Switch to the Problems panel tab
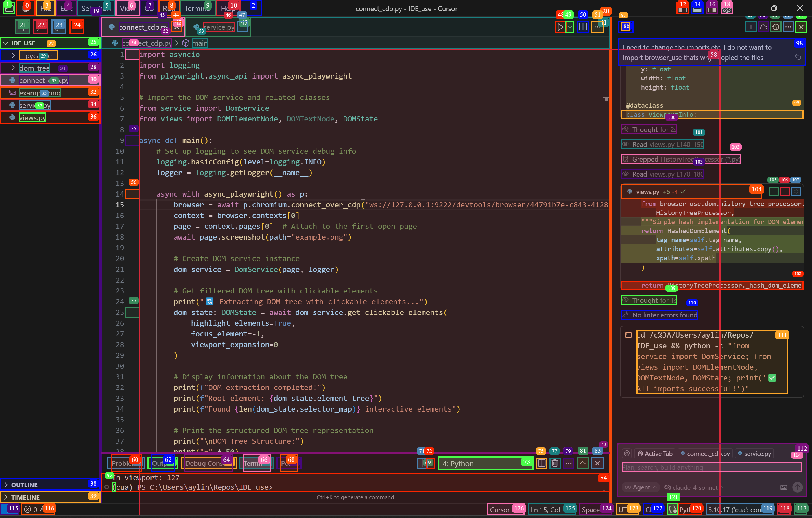This screenshot has height=518, width=812. (126, 463)
